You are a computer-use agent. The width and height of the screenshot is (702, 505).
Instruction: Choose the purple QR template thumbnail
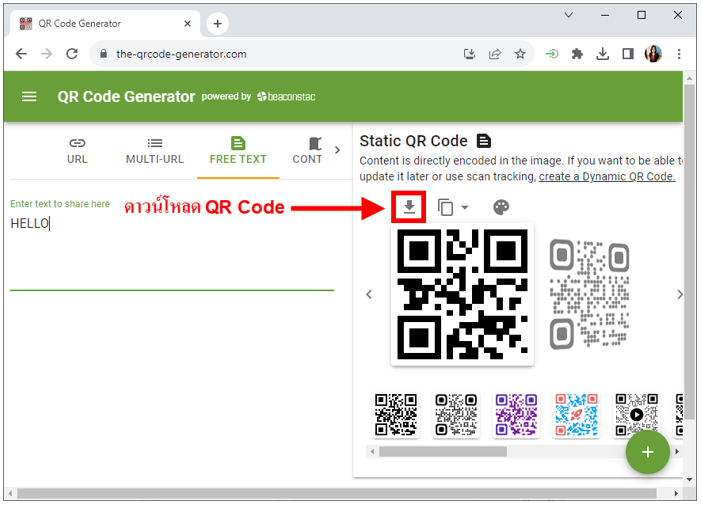coord(516,415)
